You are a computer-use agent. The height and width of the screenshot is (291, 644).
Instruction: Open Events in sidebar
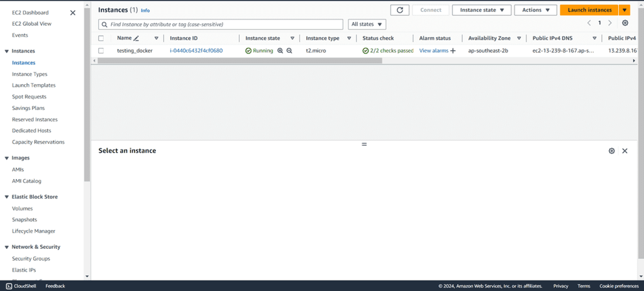pos(20,35)
